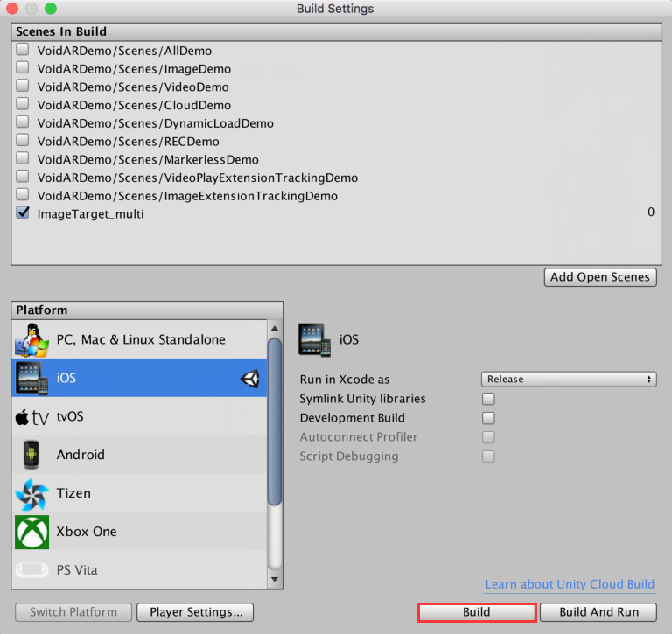
Task: Click Add Open Scenes
Action: point(600,277)
